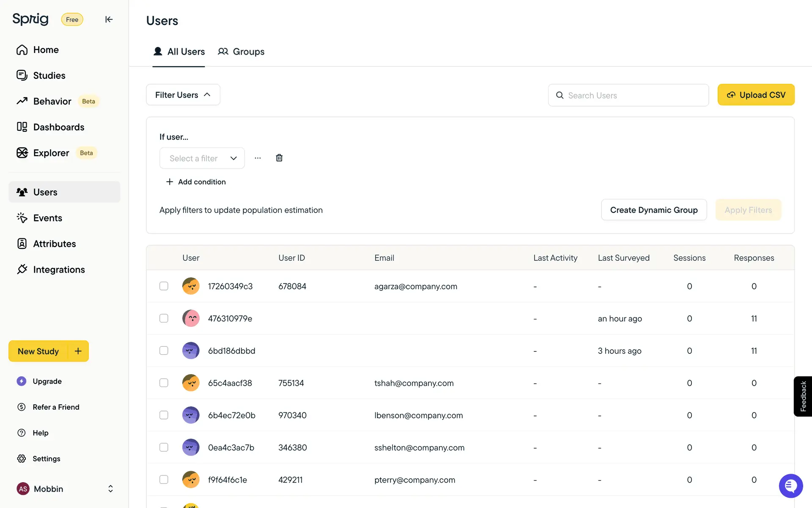Check the box for user 65c4aacf38

(164, 383)
